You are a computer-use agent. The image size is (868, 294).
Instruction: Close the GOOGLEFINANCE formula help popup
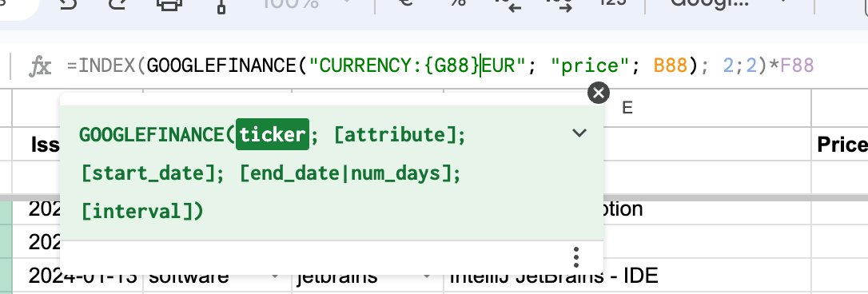click(598, 93)
